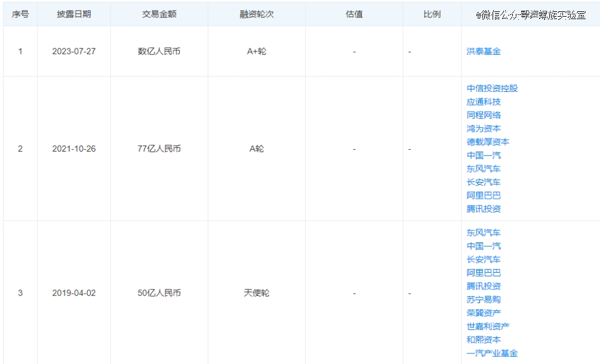The width and height of the screenshot is (600, 364).
Task: Select the date cell 2021-10-26
Action: coord(74,149)
